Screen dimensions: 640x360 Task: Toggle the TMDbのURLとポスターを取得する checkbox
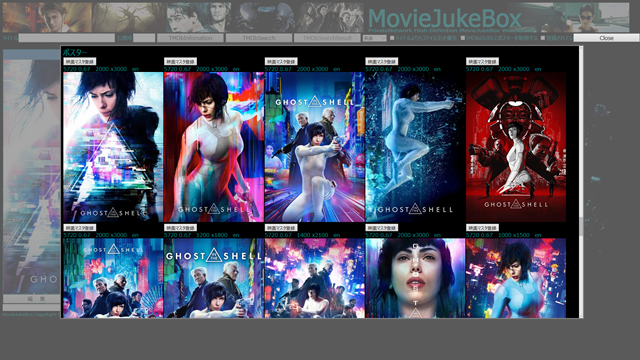[x=463, y=38]
